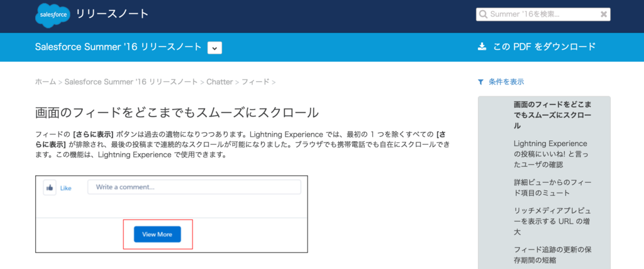Open Salesforce Summer '16 リリースノート breadcrumb
This screenshot has width=644, height=269.
coord(131,82)
